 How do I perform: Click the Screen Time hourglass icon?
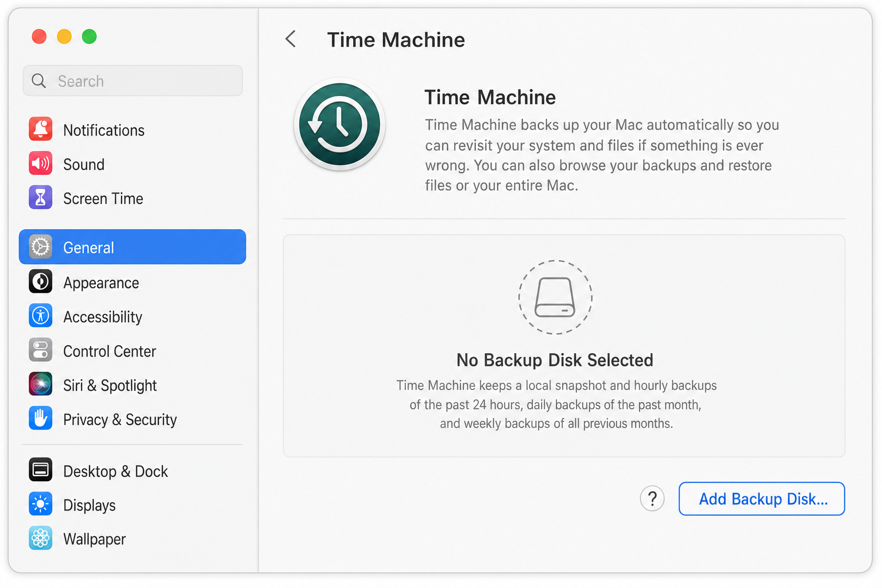coord(40,198)
